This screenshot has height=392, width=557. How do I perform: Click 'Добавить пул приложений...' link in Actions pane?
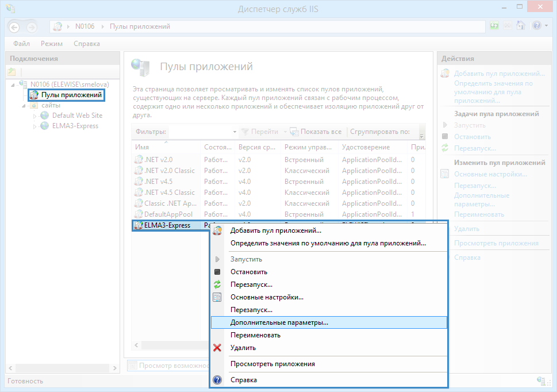[499, 74]
